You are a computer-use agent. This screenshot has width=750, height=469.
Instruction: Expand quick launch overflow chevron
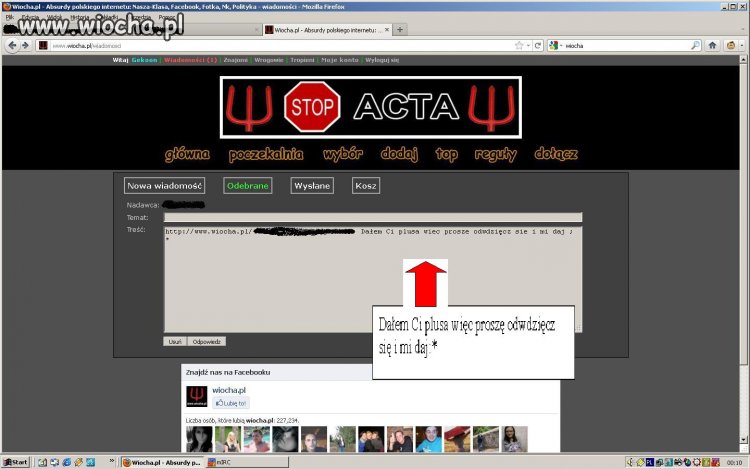(x=111, y=461)
